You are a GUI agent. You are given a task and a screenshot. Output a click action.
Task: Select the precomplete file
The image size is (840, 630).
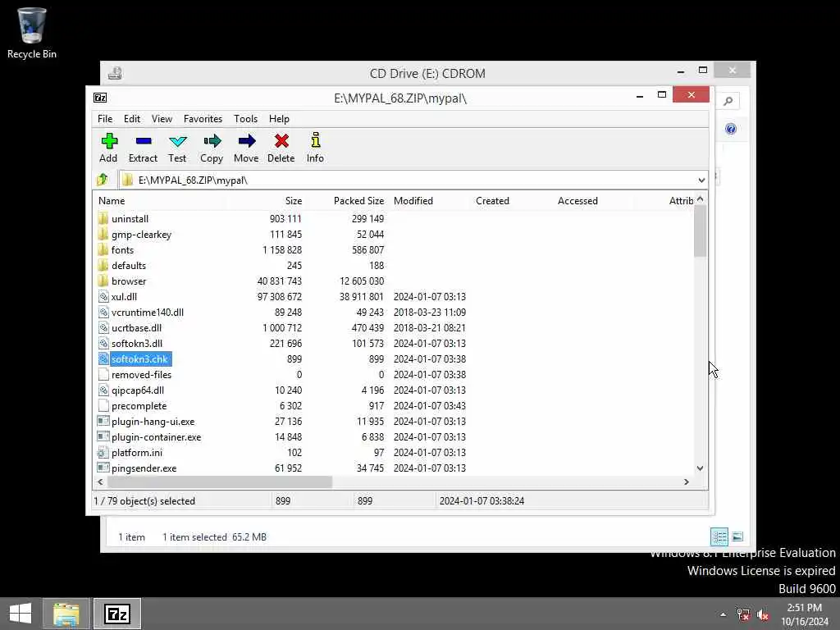pyautogui.click(x=139, y=405)
